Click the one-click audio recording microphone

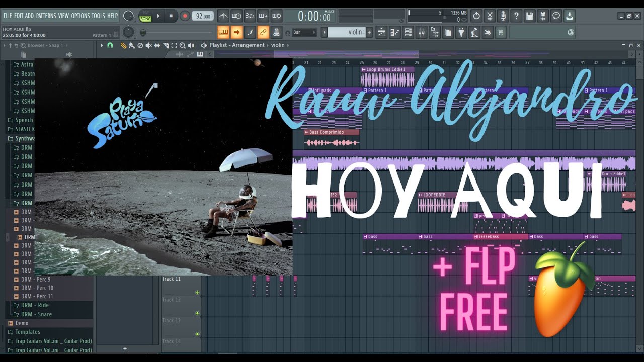(x=503, y=16)
